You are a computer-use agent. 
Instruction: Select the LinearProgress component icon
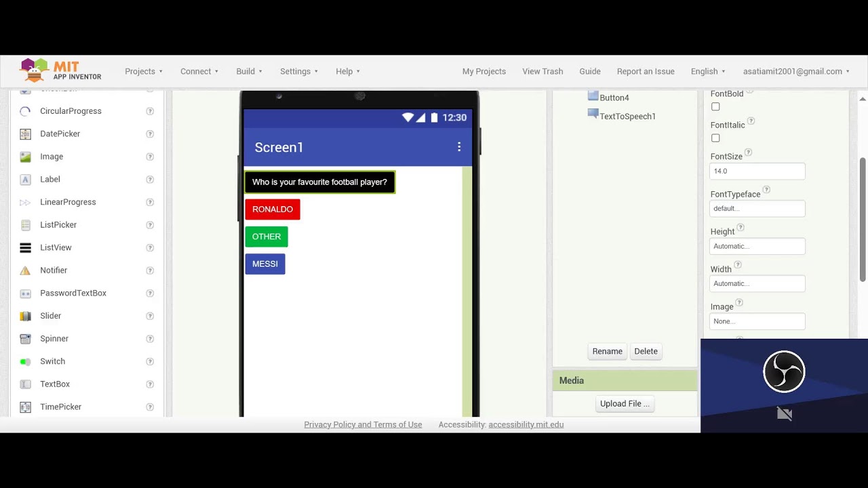click(25, 202)
